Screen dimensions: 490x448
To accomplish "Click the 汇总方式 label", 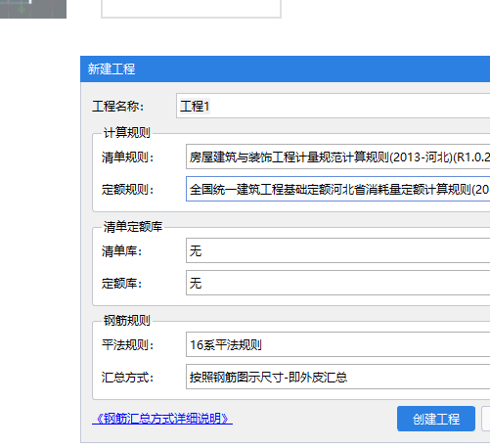I will point(127,378).
